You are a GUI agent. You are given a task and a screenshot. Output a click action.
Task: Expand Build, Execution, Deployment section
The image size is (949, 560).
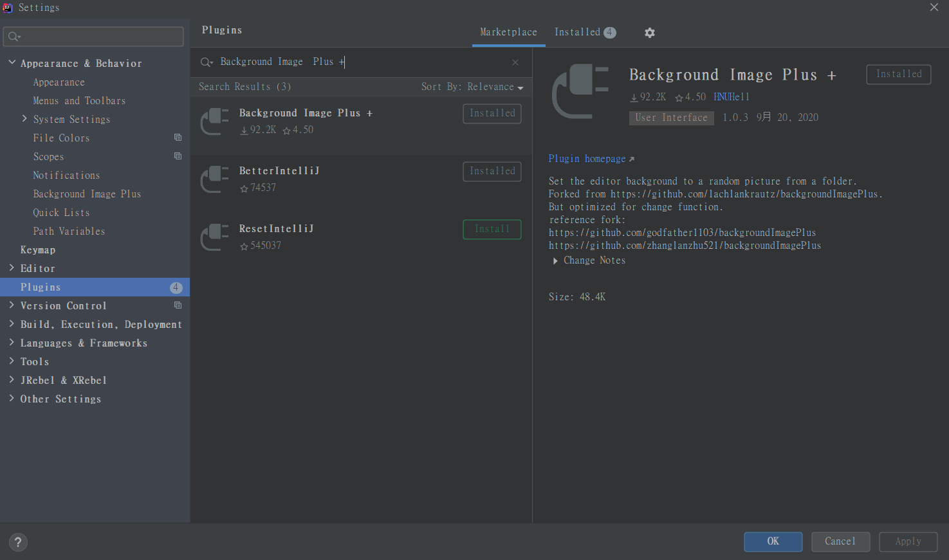12,323
